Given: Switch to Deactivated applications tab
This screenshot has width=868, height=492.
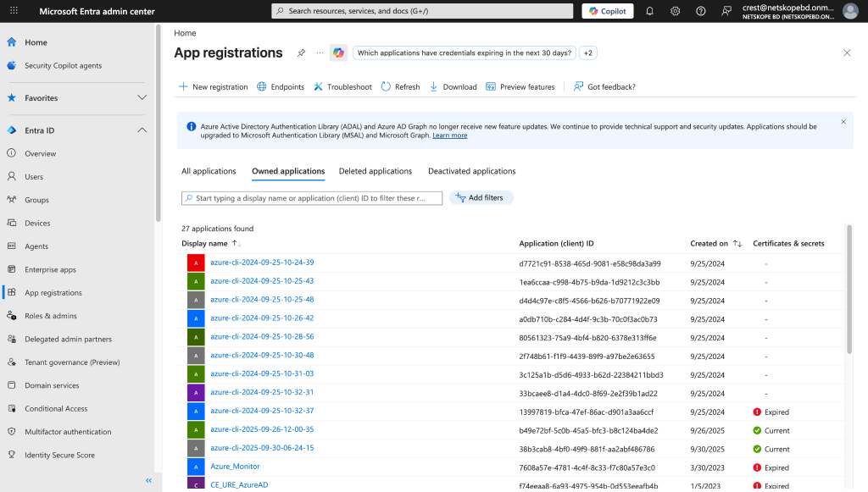Looking at the screenshot, I should pos(471,171).
